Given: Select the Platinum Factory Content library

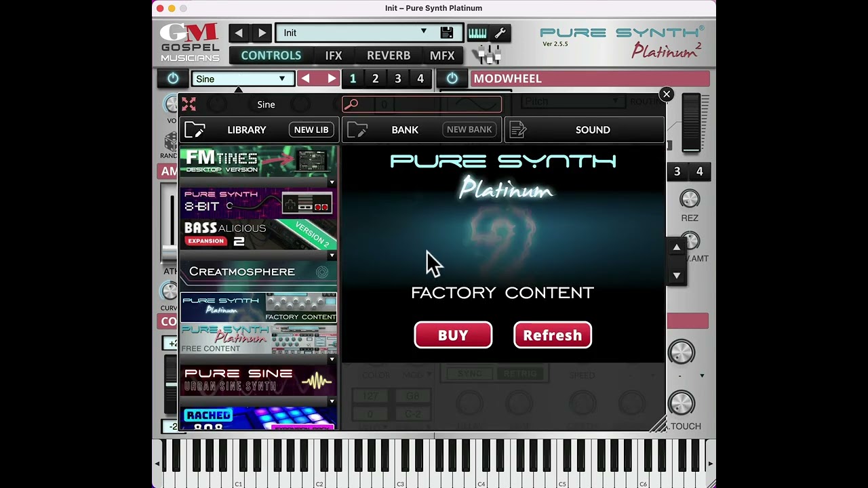Looking at the screenshot, I should click(x=258, y=307).
